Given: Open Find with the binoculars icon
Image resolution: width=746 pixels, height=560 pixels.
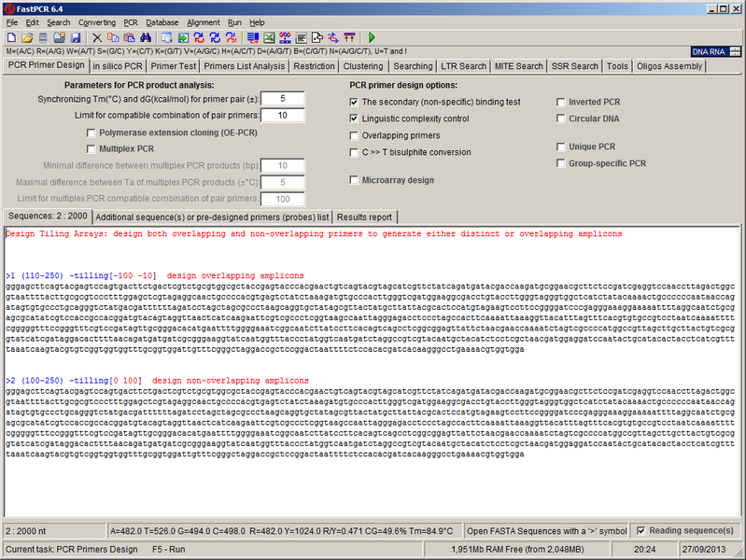Looking at the screenshot, I should point(146,37).
